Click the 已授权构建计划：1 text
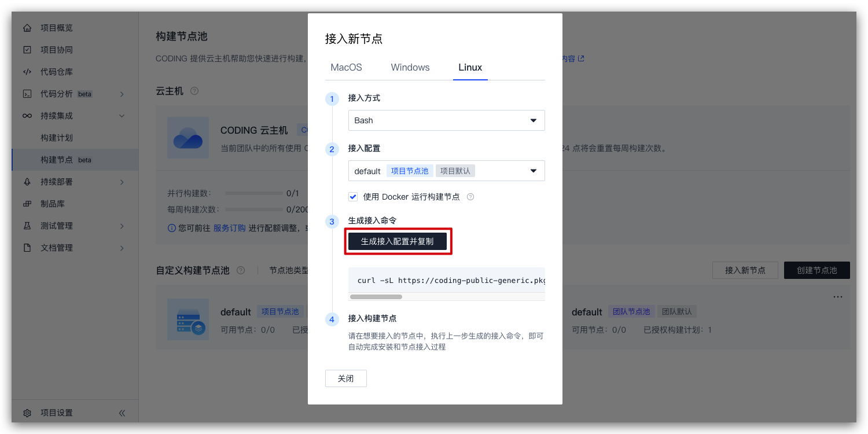The width and height of the screenshot is (868, 434). pos(678,330)
